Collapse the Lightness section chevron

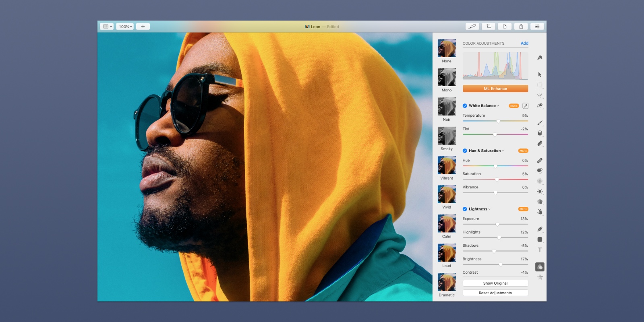[x=489, y=209]
